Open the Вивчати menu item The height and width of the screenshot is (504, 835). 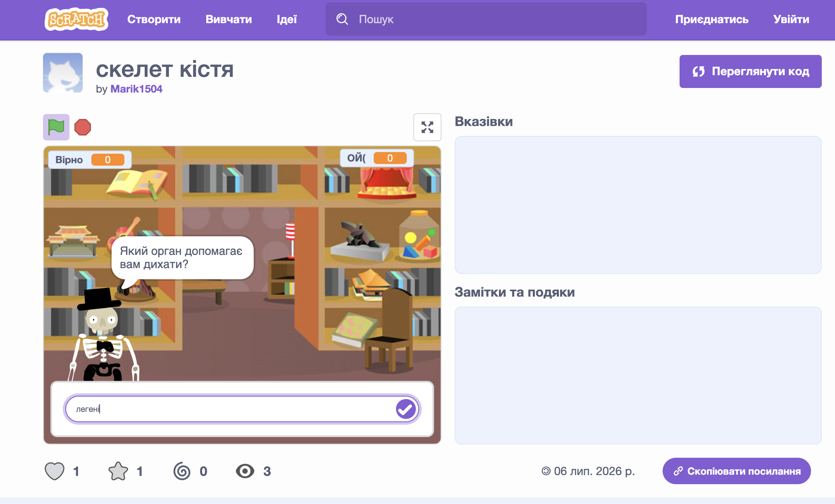[229, 19]
